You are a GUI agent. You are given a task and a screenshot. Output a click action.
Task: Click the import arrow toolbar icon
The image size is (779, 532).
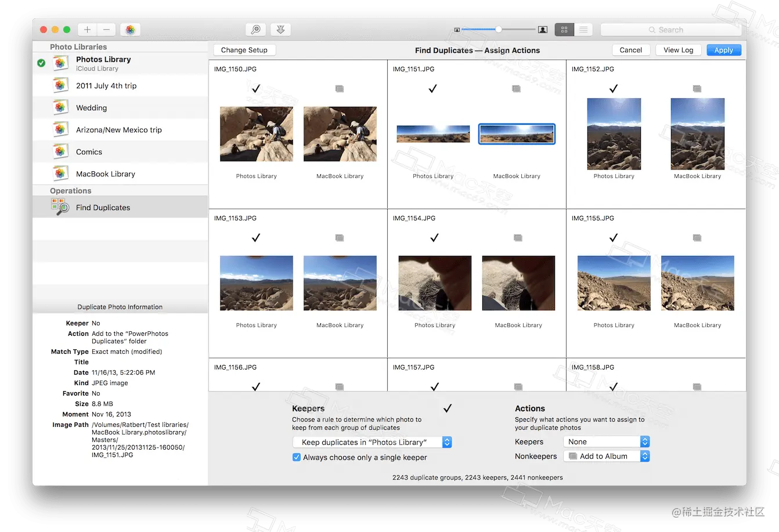click(280, 30)
